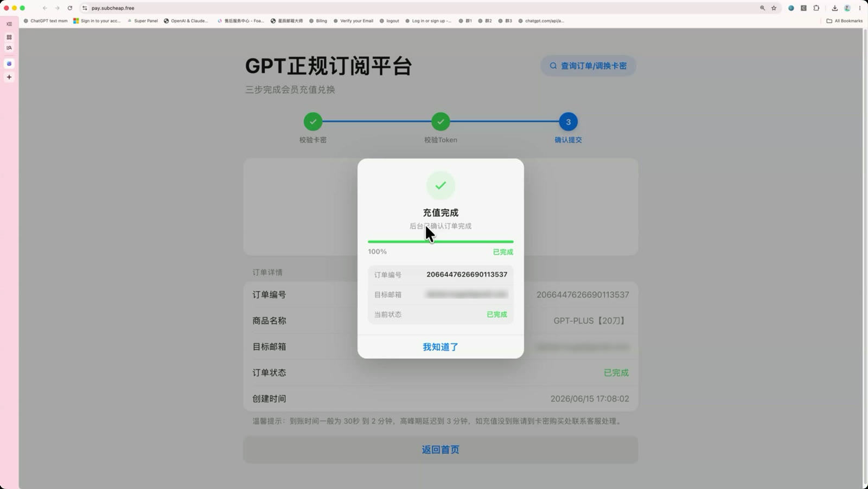Image resolution: width=868 pixels, height=489 pixels.
Task: Click the 返回首页 button
Action: [441, 449]
